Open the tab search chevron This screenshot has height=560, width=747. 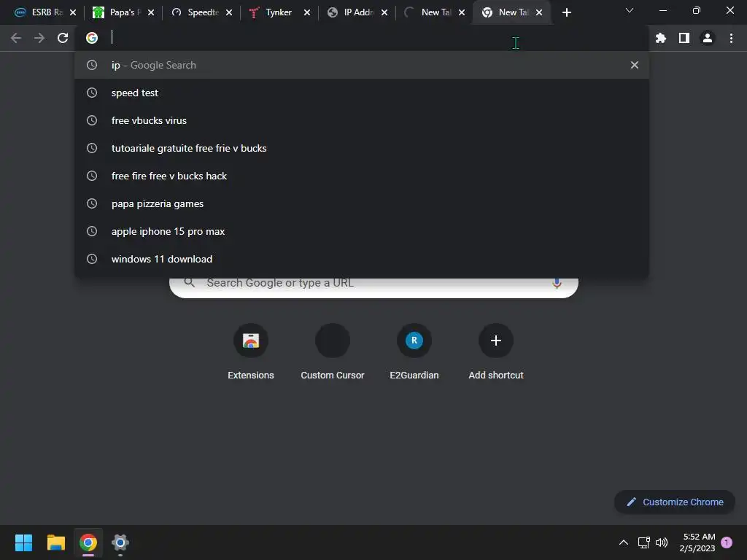pyautogui.click(x=630, y=10)
